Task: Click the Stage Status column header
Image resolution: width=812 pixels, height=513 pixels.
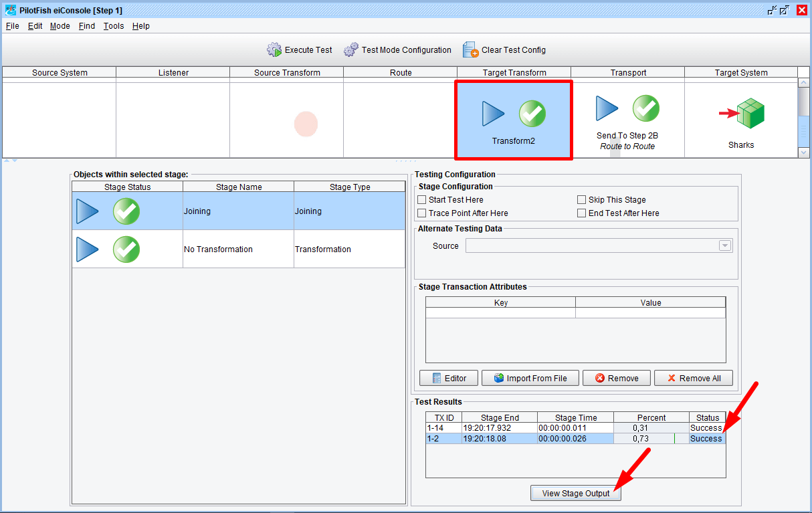Action: (128, 187)
